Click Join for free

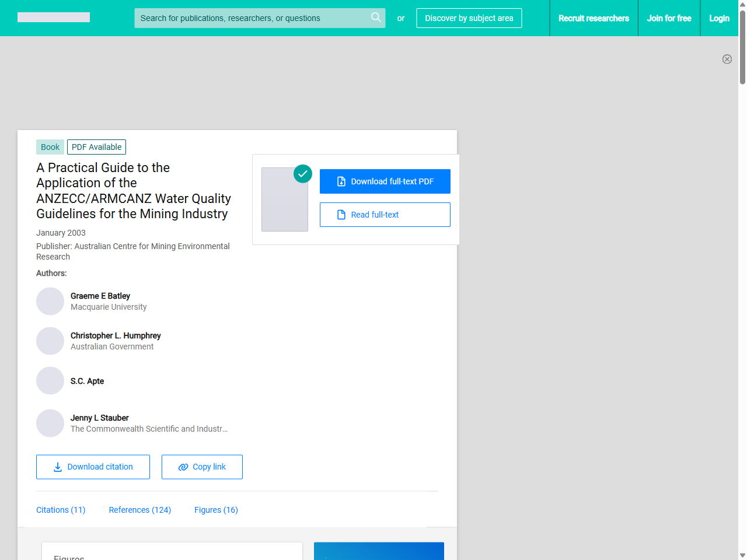pos(669,18)
